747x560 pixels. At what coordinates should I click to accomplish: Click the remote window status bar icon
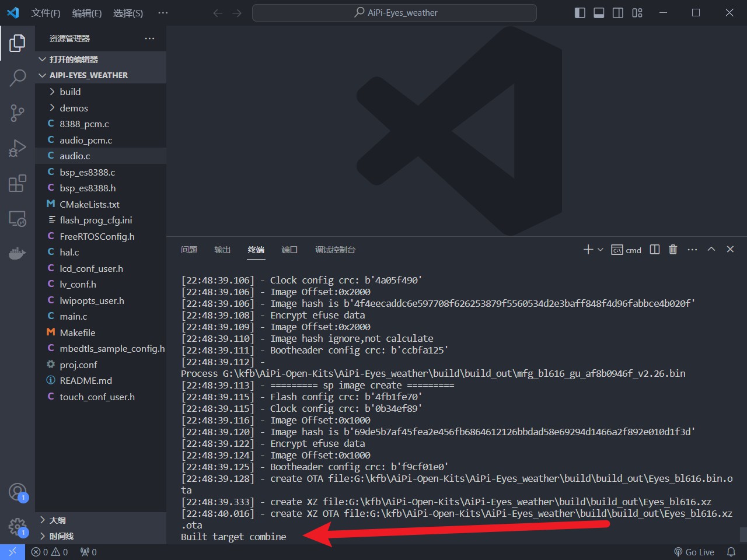12,552
